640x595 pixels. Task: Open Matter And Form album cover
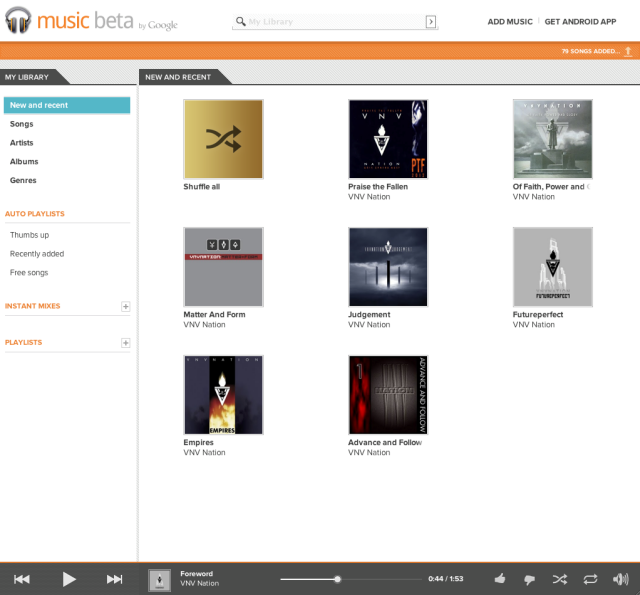point(223,267)
